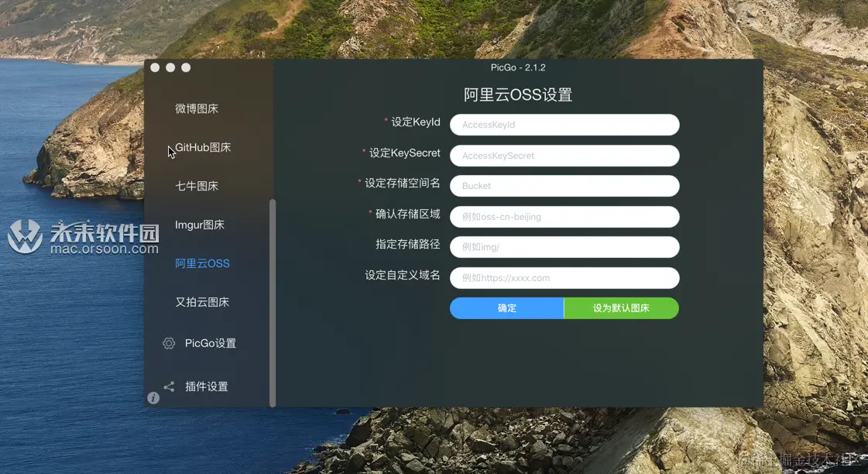
Task: Click the 设定KeySecret label
Action: click(x=405, y=153)
